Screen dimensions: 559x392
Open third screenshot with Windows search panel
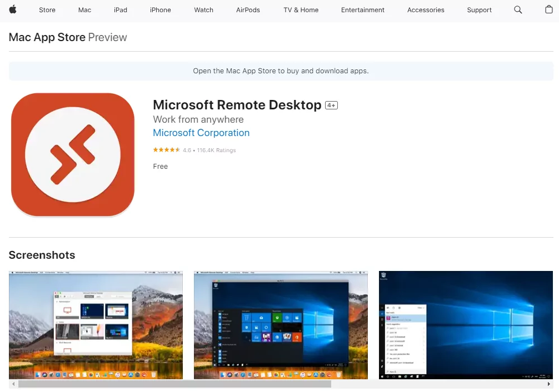point(466,325)
